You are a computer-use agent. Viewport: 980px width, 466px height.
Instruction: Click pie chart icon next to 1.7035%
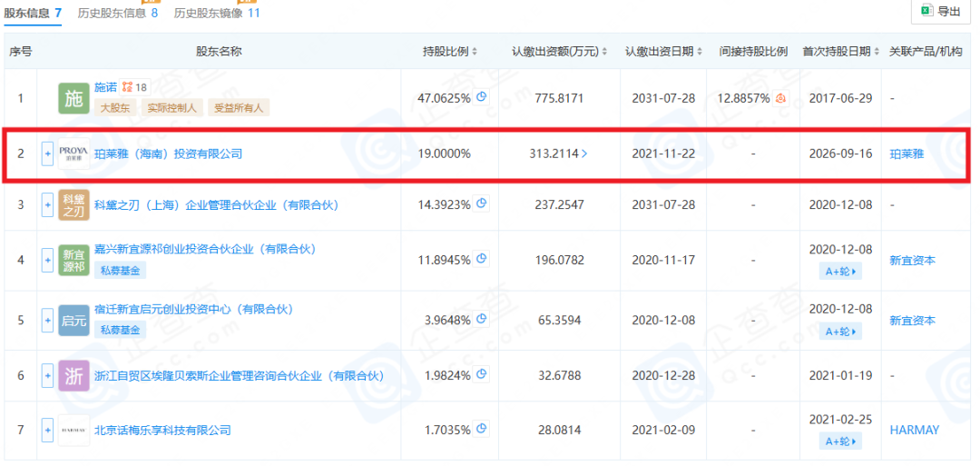click(x=481, y=429)
